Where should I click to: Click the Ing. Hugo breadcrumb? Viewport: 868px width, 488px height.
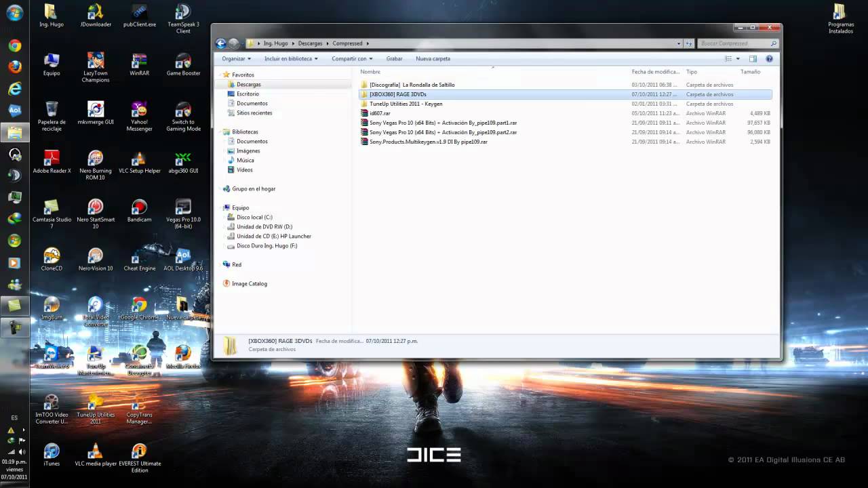(x=275, y=43)
